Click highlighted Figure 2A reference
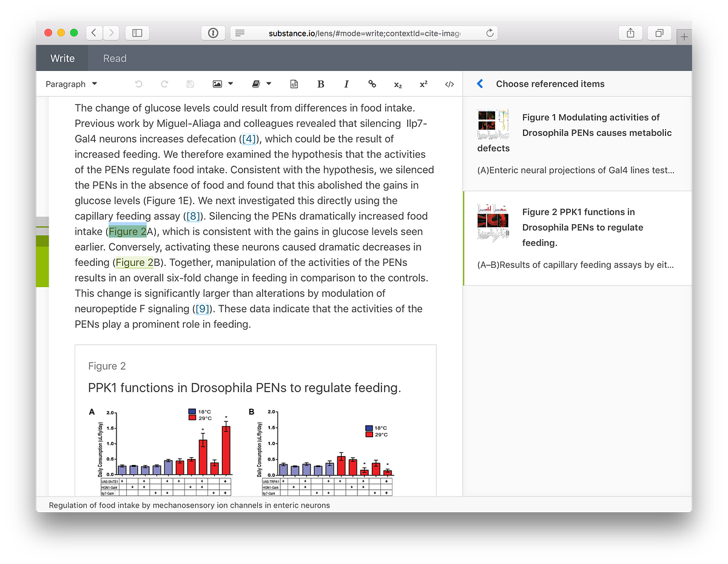The height and width of the screenshot is (564, 728). pos(127,231)
